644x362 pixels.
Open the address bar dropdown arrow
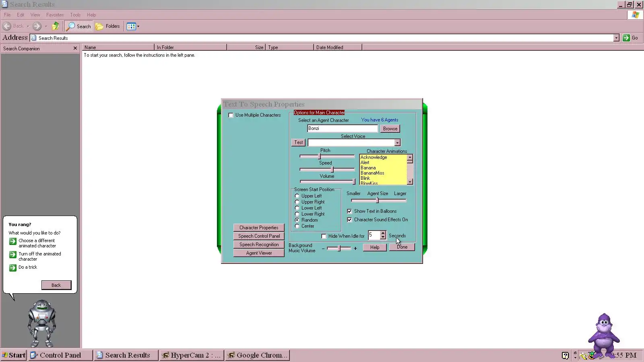point(616,38)
